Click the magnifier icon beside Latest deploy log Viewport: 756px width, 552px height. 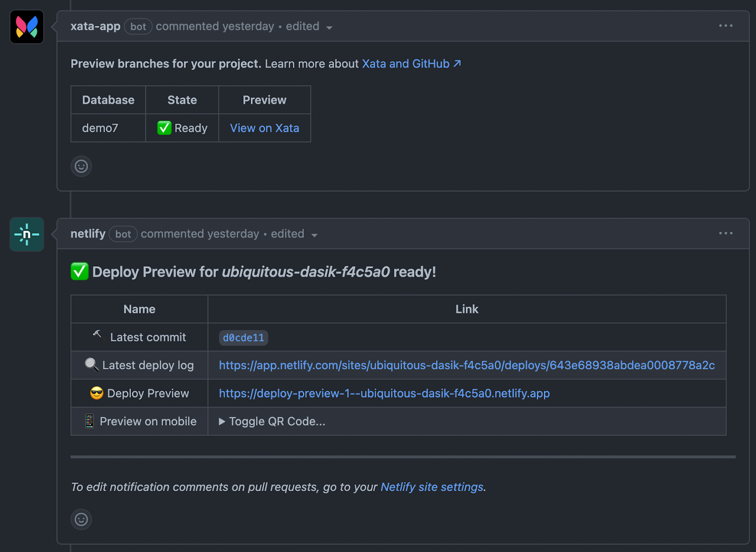click(92, 365)
